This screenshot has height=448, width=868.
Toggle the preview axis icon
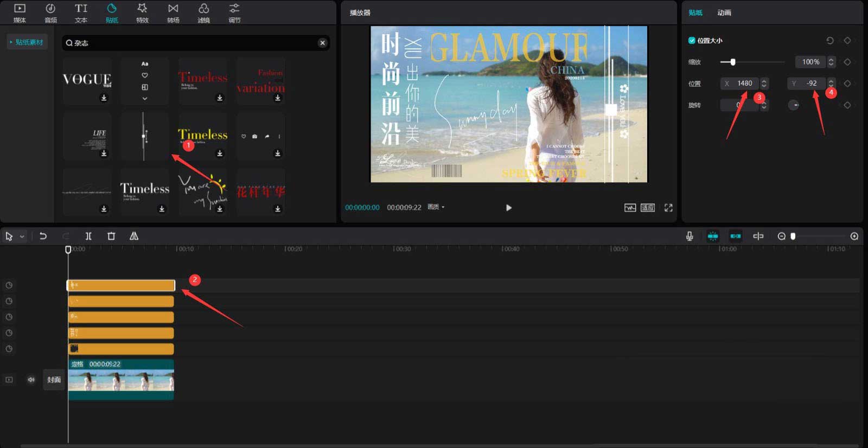tap(758, 236)
